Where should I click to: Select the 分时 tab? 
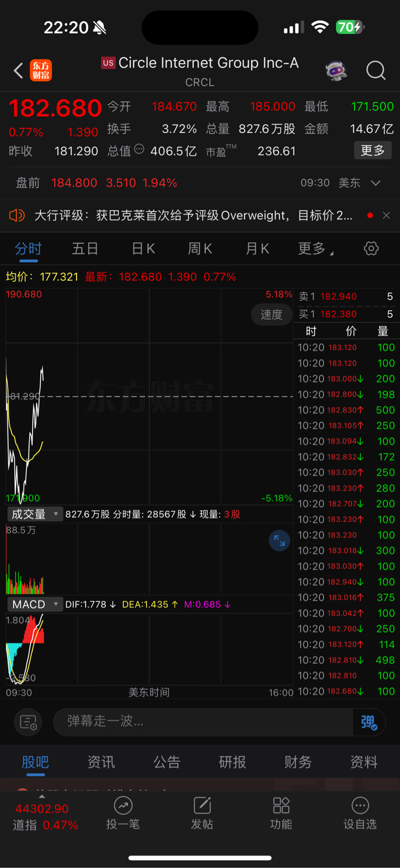click(x=28, y=249)
